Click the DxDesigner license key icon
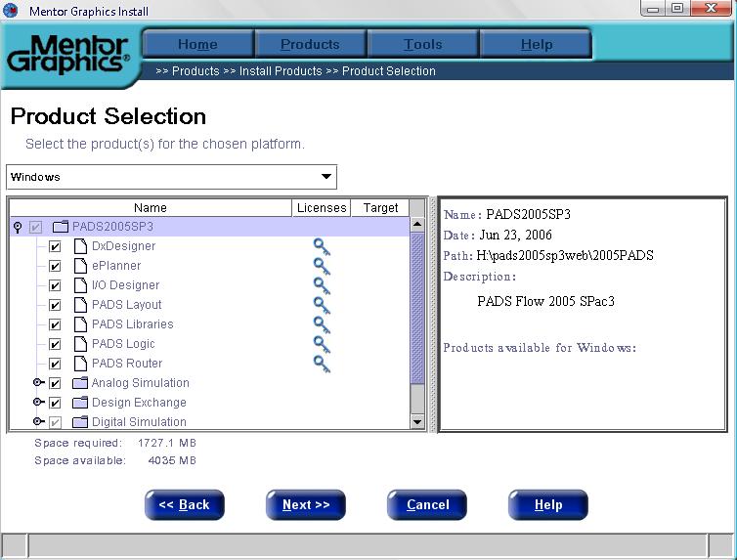The height and width of the screenshot is (560, 737). (322, 246)
